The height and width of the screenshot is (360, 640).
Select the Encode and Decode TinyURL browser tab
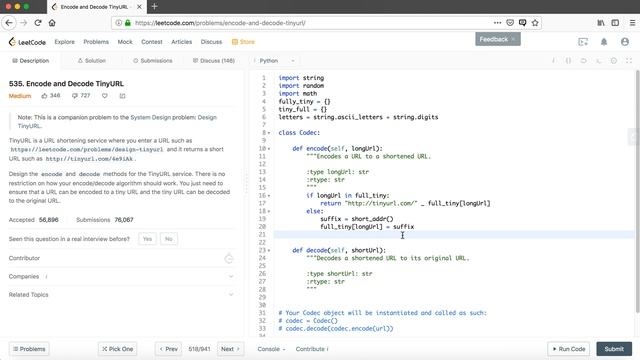point(96,7)
